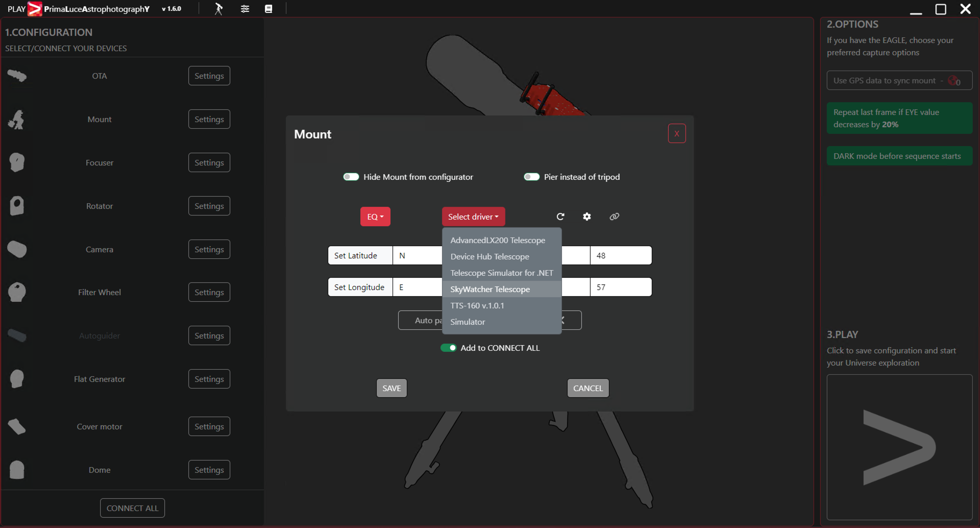The width and height of the screenshot is (980, 528).
Task: Collapse the Select driver dropdown
Action: tap(473, 217)
